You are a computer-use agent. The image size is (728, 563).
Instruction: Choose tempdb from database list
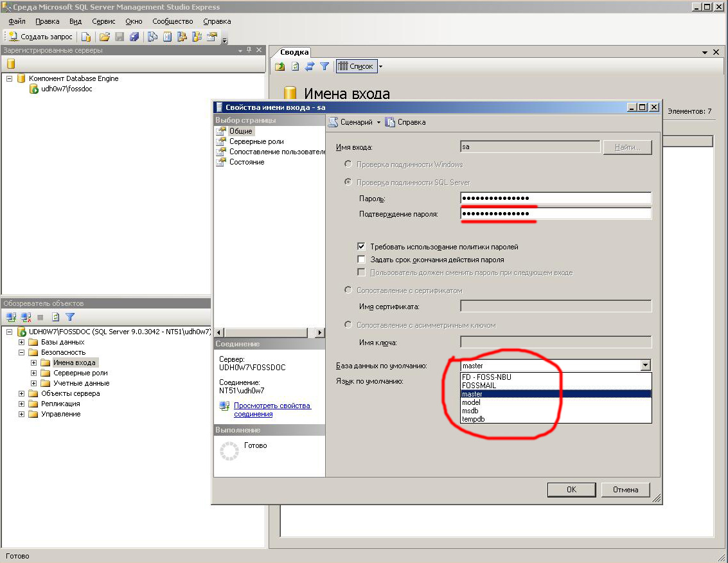coord(556,419)
